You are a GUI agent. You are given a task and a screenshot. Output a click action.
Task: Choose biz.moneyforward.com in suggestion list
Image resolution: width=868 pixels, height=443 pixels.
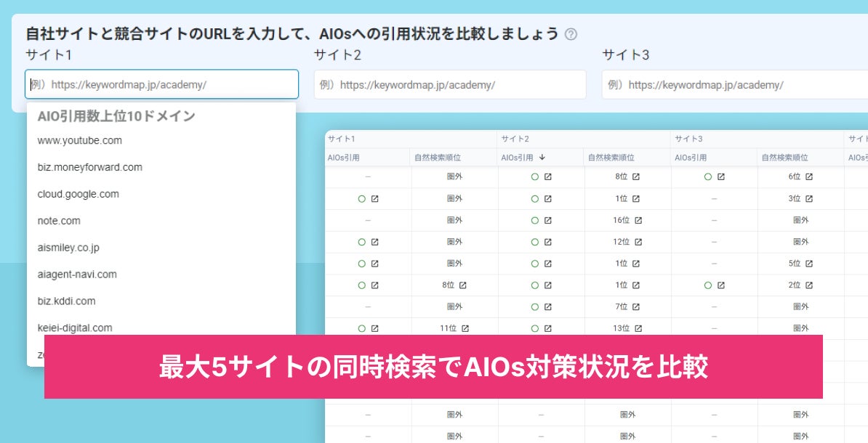[x=90, y=167]
